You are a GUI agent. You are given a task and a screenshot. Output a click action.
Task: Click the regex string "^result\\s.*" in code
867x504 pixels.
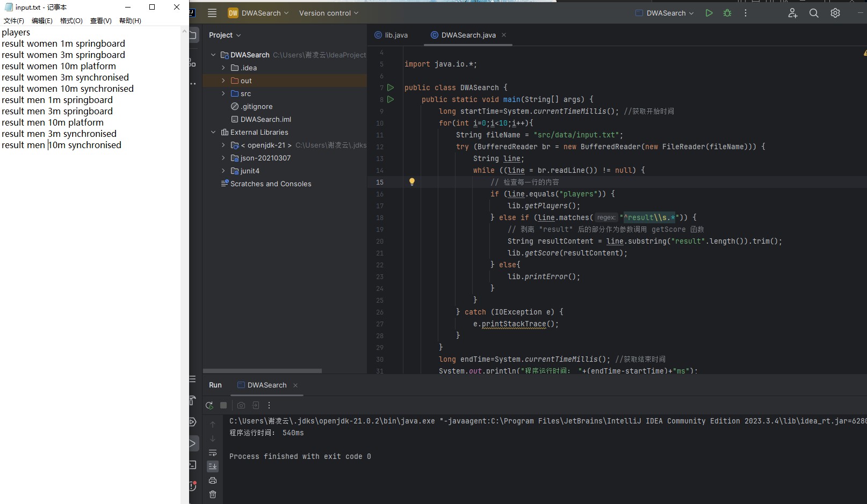click(650, 217)
